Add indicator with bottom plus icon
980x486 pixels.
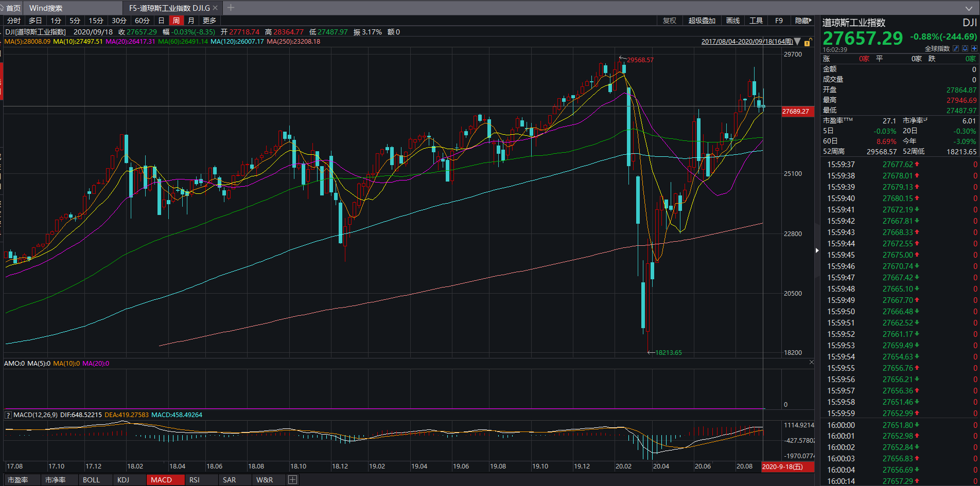292,480
